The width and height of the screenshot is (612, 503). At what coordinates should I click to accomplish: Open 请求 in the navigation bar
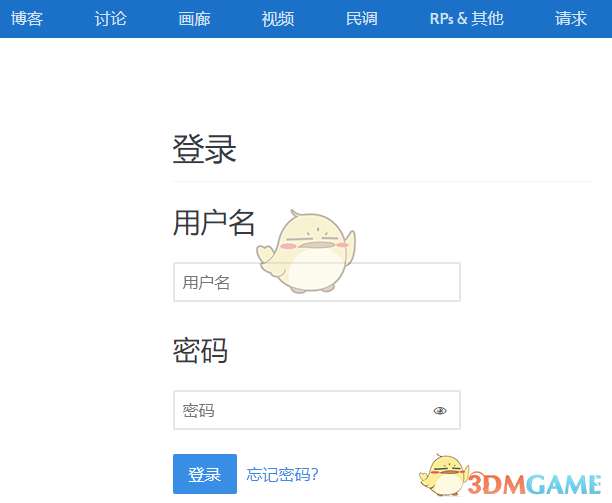coord(571,19)
